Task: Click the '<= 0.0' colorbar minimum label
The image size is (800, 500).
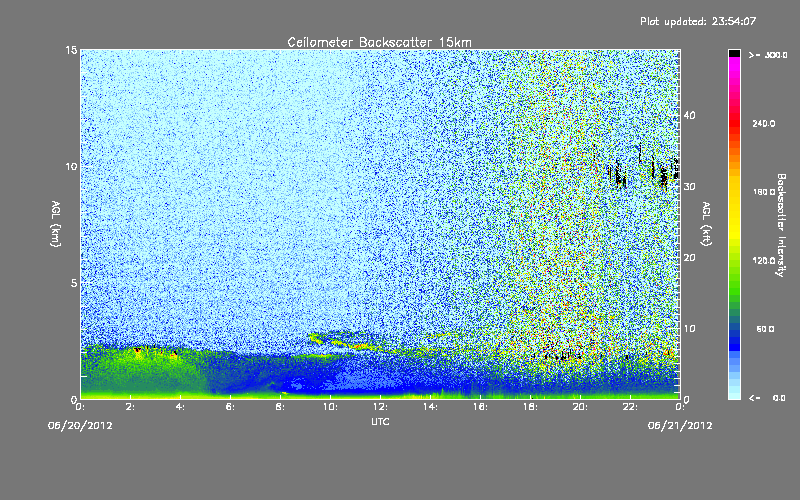Action: pos(767,398)
